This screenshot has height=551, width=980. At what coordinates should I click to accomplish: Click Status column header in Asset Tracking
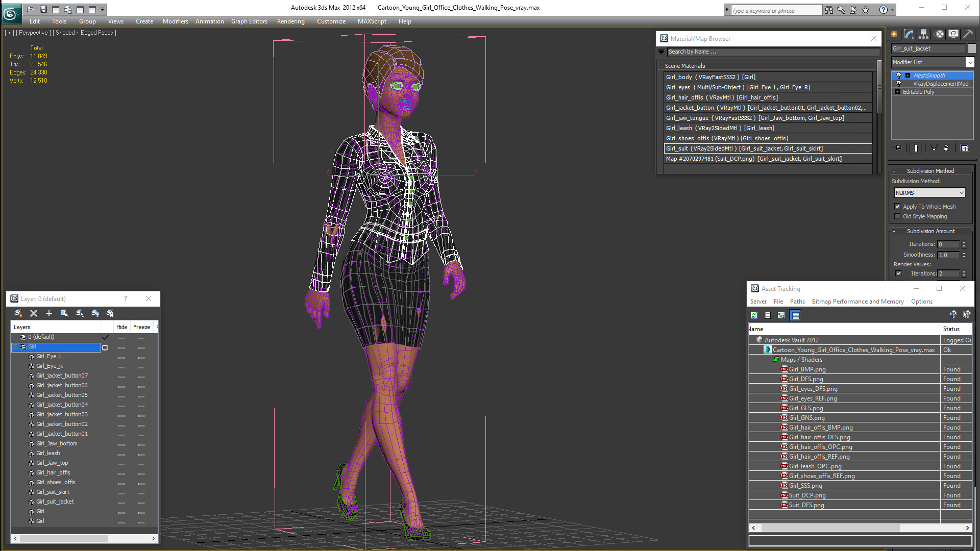point(956,329)
